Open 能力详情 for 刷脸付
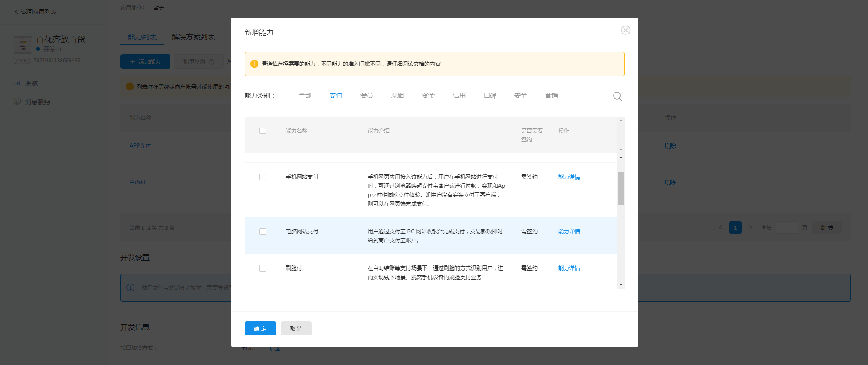868x365 pixels. [569, 269]
